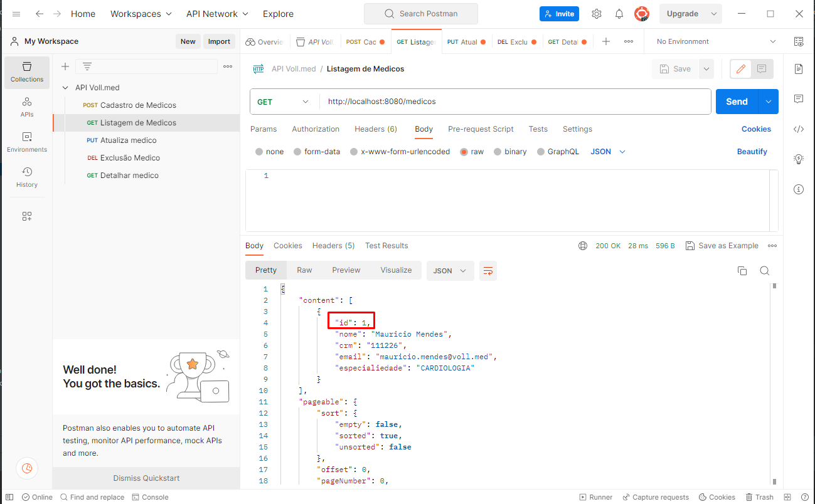Add a new request tab
This screenshot has width=815, height=504.
coord(606,41)
